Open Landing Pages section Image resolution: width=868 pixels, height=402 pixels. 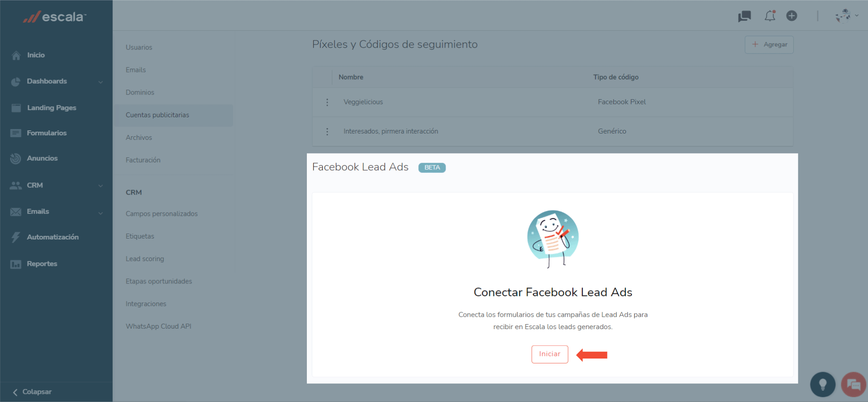(52, 108)
